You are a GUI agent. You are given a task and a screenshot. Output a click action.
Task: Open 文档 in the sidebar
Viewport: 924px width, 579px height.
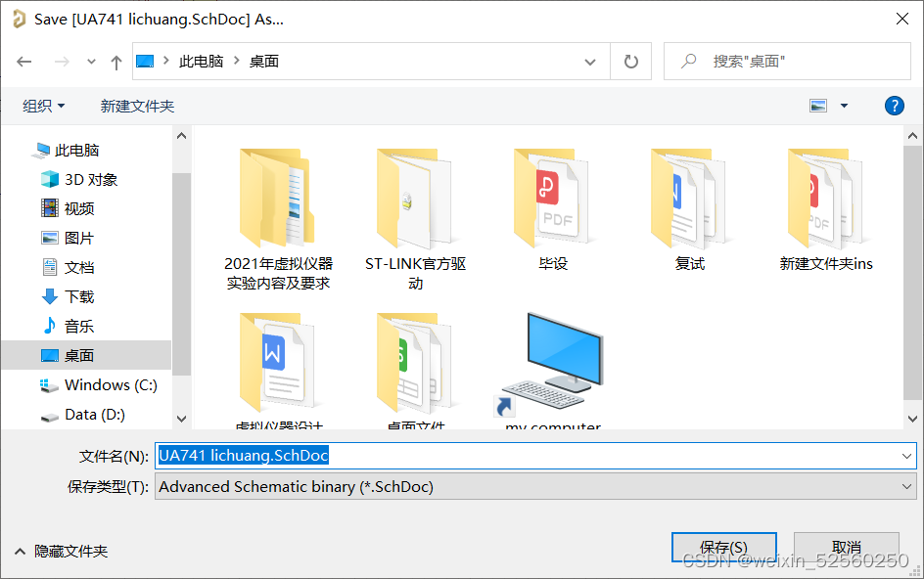[68, 267]
